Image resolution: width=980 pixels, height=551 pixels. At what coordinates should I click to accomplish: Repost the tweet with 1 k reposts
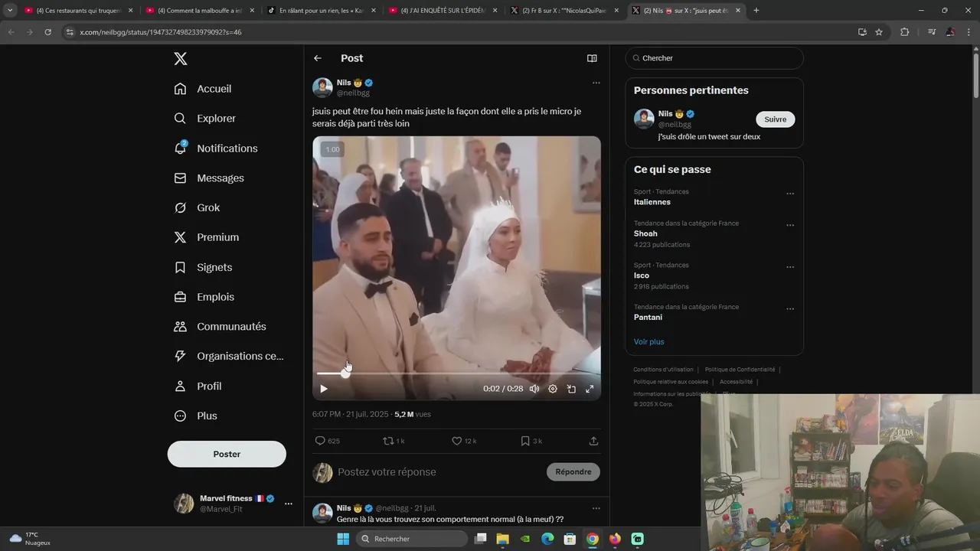point(394,441)
